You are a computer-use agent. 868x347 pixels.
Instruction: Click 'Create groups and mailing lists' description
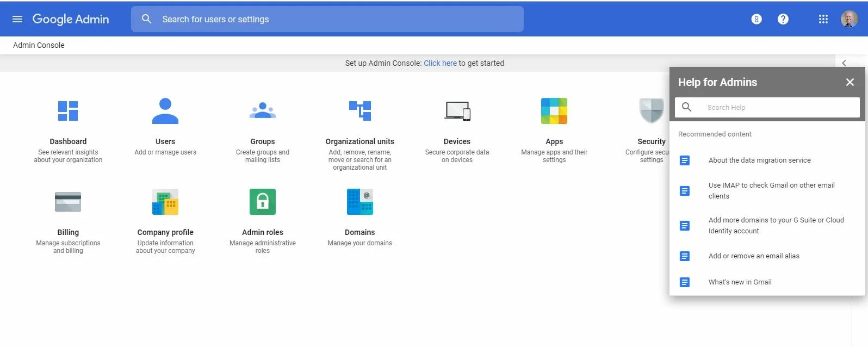[x=263, y=156]
